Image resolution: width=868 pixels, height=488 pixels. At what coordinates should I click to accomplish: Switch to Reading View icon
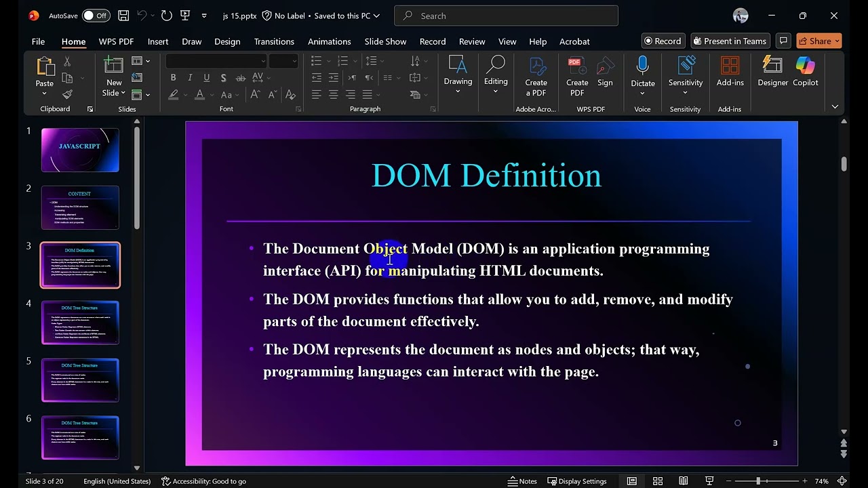pos(684,481)
